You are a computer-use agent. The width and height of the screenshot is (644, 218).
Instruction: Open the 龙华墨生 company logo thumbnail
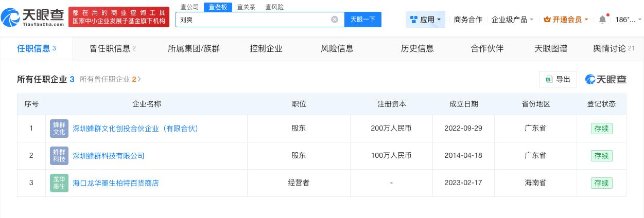pos(59,183)
